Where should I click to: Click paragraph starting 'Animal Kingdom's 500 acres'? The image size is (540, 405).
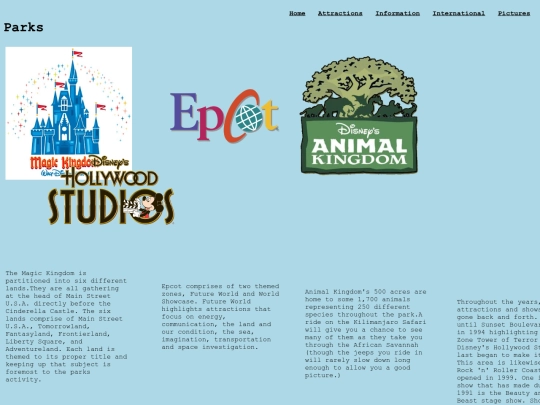click(365, 333)
